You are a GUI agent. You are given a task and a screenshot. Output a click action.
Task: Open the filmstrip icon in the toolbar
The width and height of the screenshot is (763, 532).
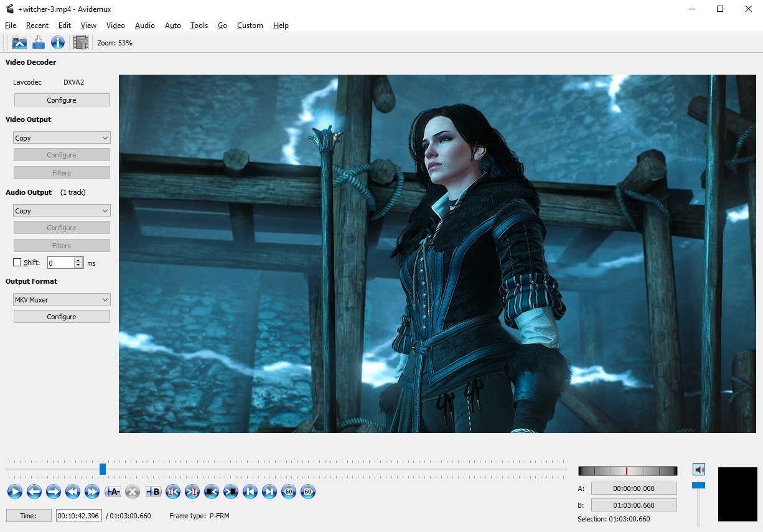[81, 42]
